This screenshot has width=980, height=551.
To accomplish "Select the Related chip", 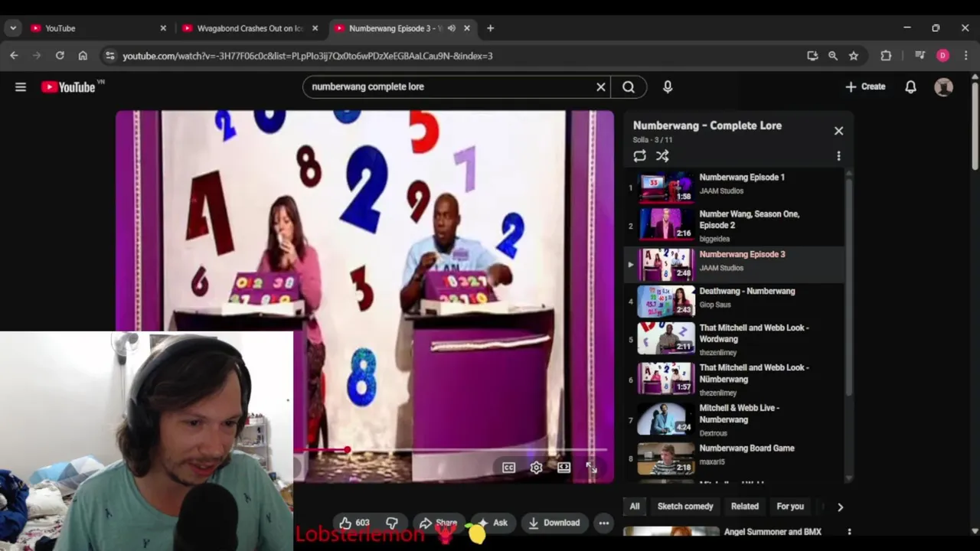I will tap(744, 507).
